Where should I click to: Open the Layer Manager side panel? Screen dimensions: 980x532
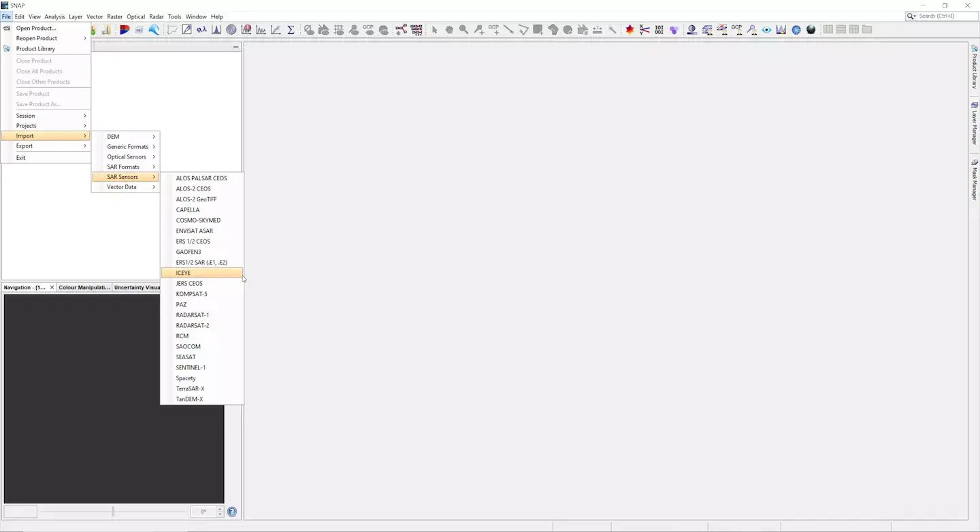[x=974, y=123]
